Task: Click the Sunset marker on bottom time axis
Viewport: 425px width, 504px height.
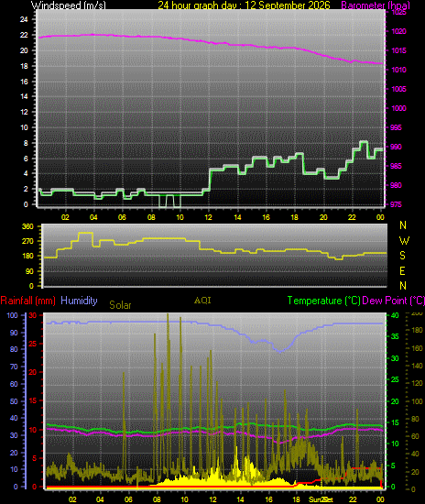Action: tap(321, 499)
